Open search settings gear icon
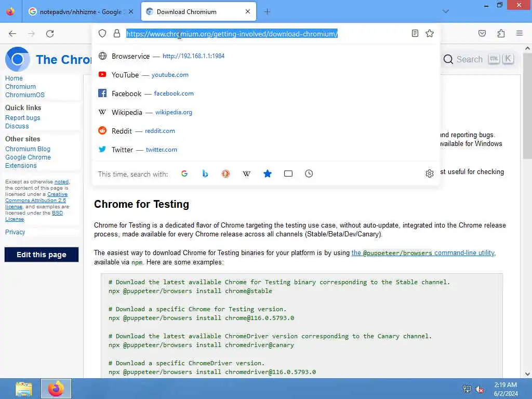Viewport: 532px width, 399px height. [x=430, y=174]
